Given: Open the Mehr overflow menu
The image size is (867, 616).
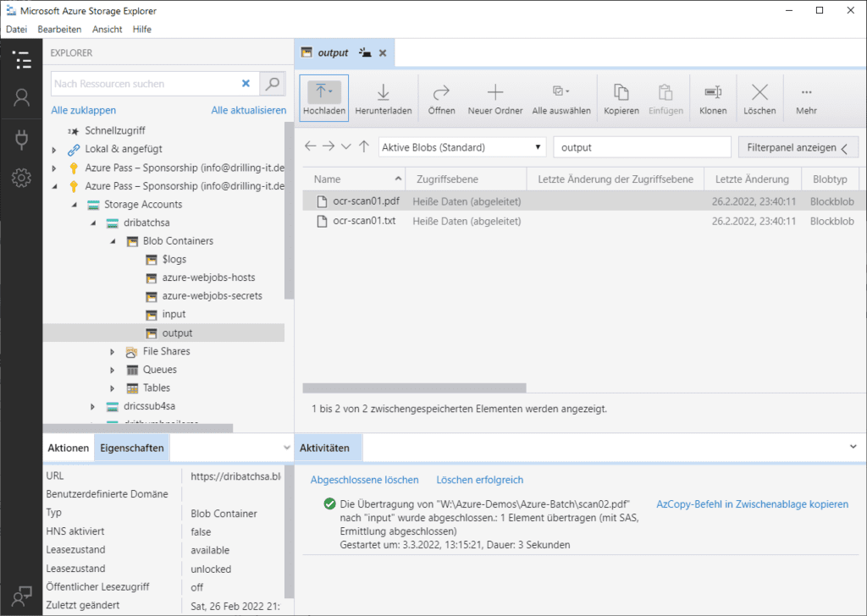Looking at the screenshot, I should (806, 98).
